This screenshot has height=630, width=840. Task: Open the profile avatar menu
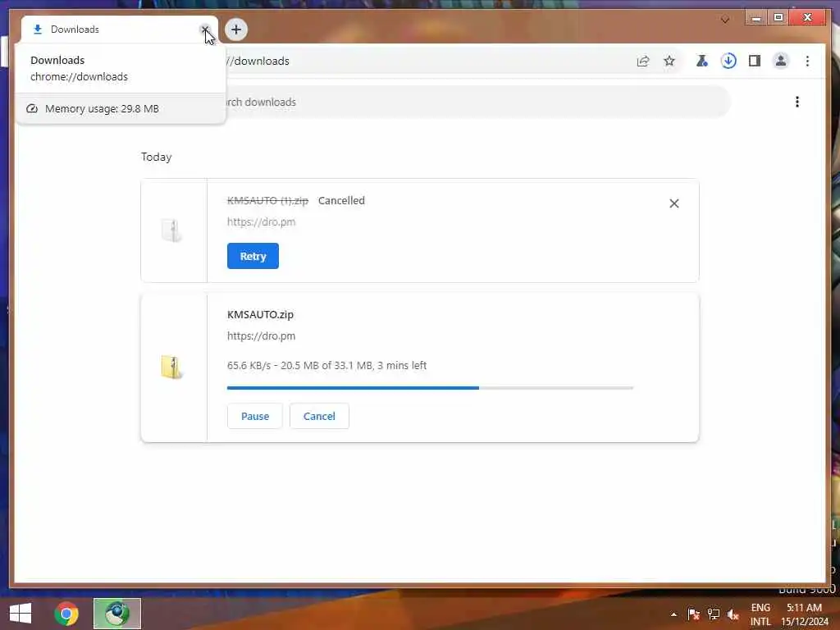click(781, 61)
